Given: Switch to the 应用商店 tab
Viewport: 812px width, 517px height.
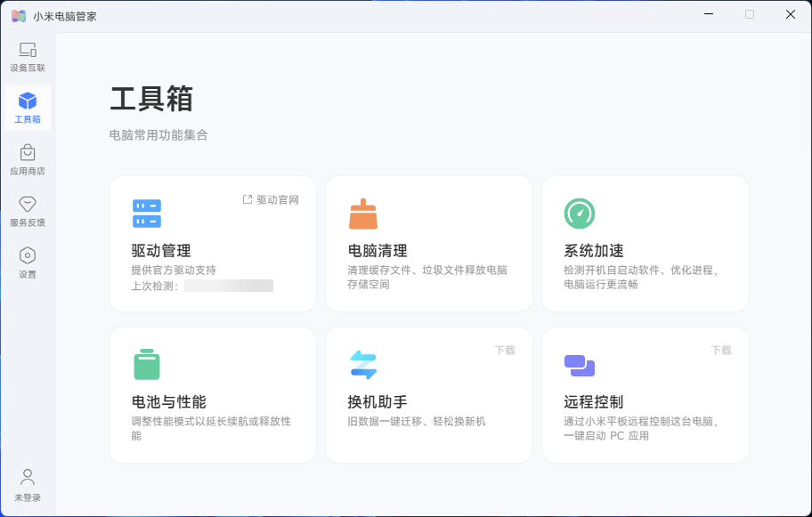Looking at the screenshot, I should point(27,158).
